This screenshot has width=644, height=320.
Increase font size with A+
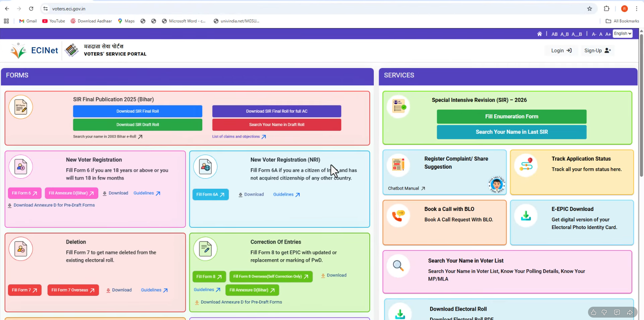tap(608, 34)
